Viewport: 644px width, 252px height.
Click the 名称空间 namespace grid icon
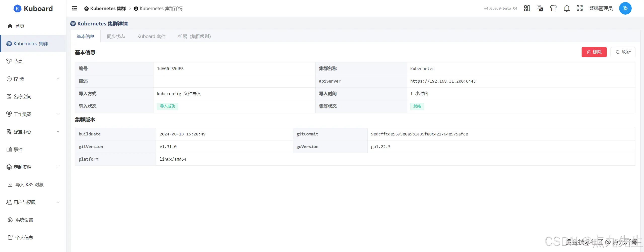[9, 96]
